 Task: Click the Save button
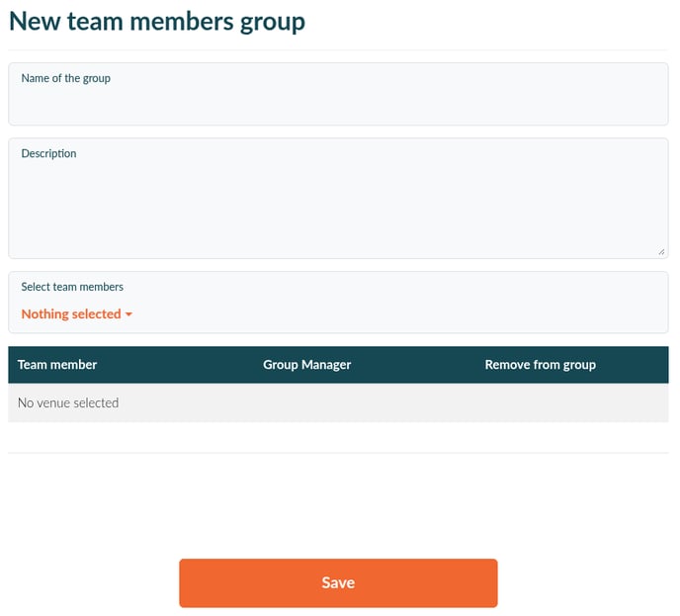338,582
